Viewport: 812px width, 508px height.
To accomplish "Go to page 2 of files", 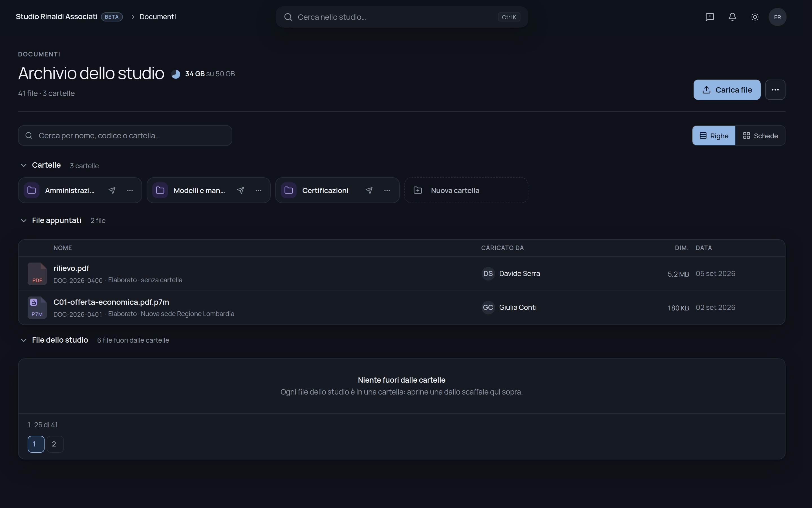I will pyautogui.click(x=55, y=444).
